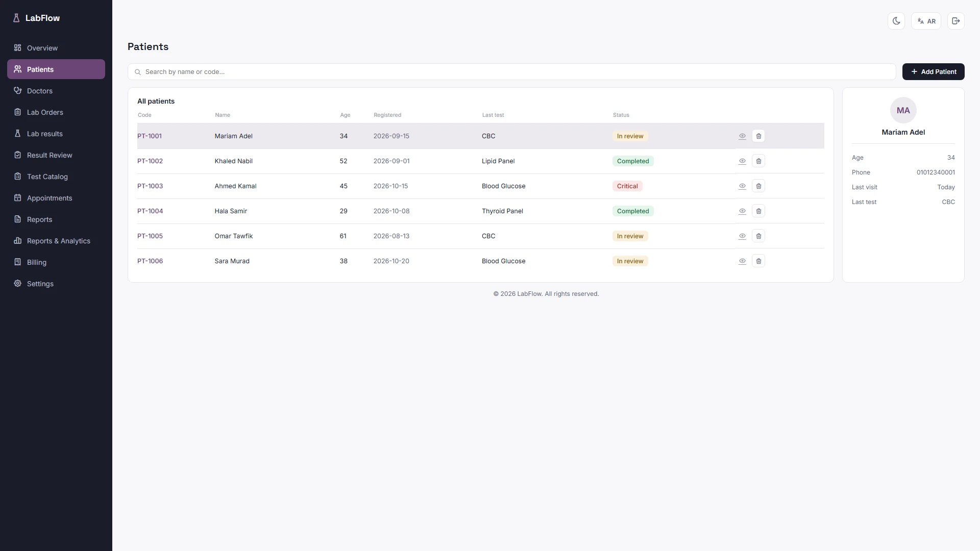
Task: Click the Mariam Adel name in panel
Action: click(x=903, y=132)
